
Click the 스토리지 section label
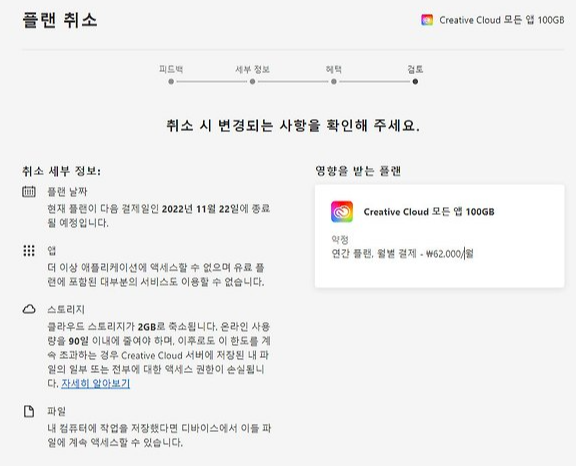[x=66, y=309]
